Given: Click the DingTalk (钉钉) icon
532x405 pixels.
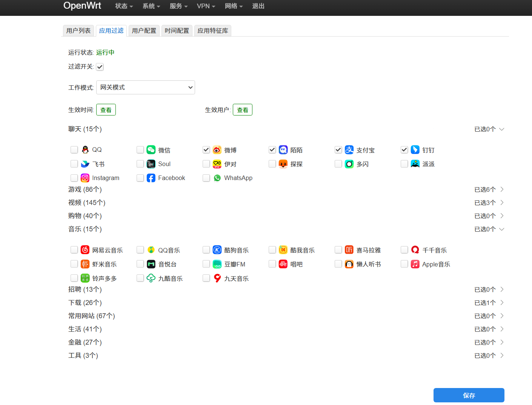Looking at the screenshot, I should (415, 149).
